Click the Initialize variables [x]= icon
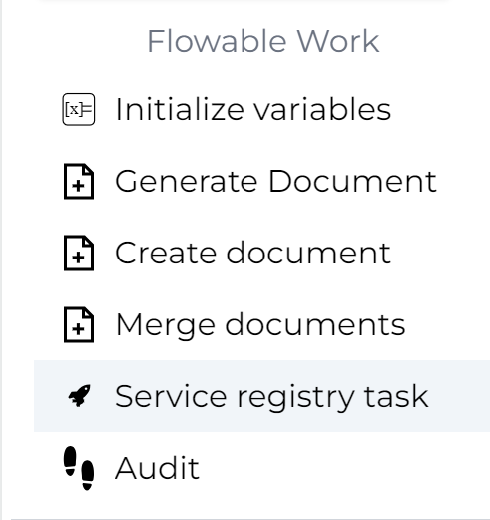 click(79, 109)
